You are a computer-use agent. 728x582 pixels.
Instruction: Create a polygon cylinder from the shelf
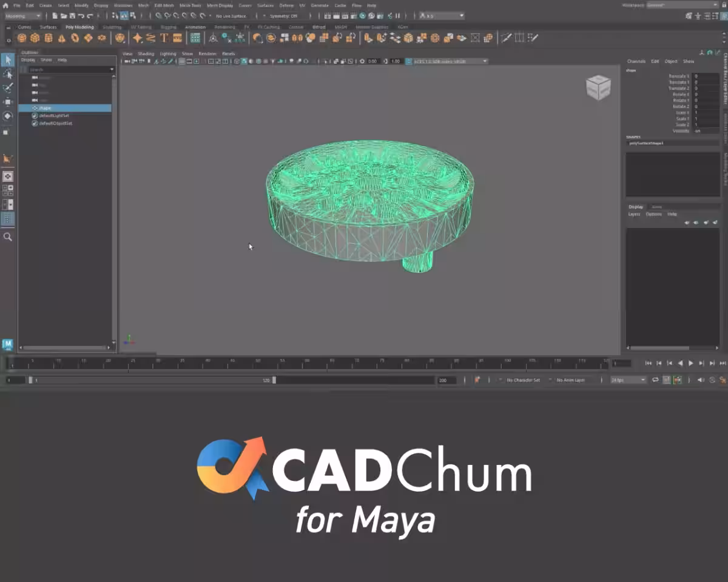pos(49,38)
